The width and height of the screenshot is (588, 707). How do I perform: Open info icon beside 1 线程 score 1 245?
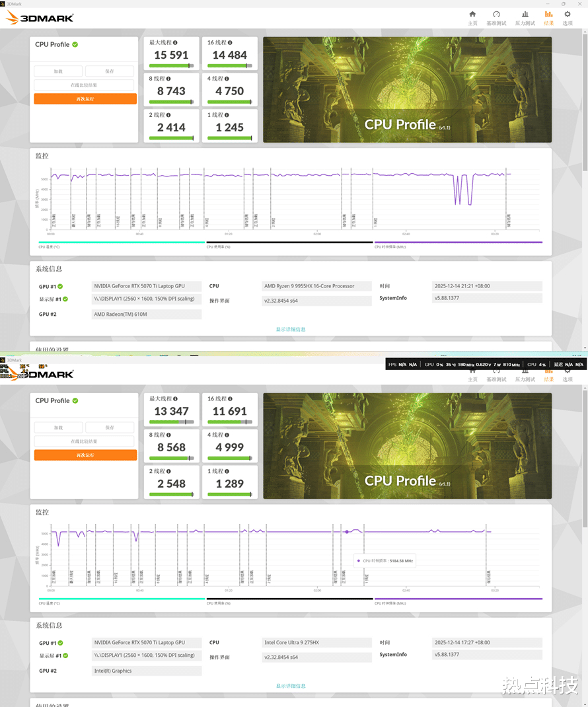(x=227, y=115)
